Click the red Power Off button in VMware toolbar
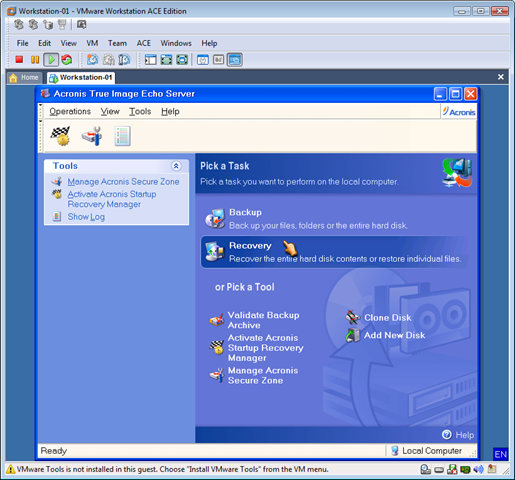This screenshot has width=515, height=480. point(19,60)
